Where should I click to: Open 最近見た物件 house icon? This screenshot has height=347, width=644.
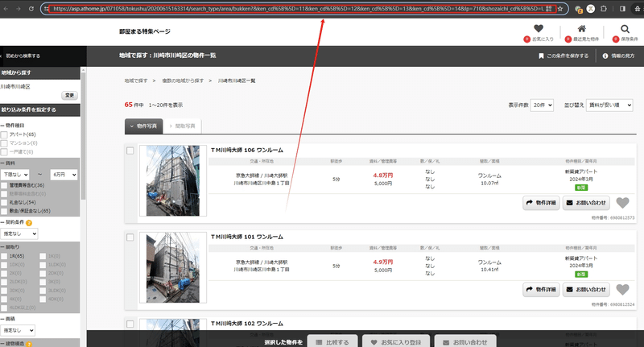581,28
